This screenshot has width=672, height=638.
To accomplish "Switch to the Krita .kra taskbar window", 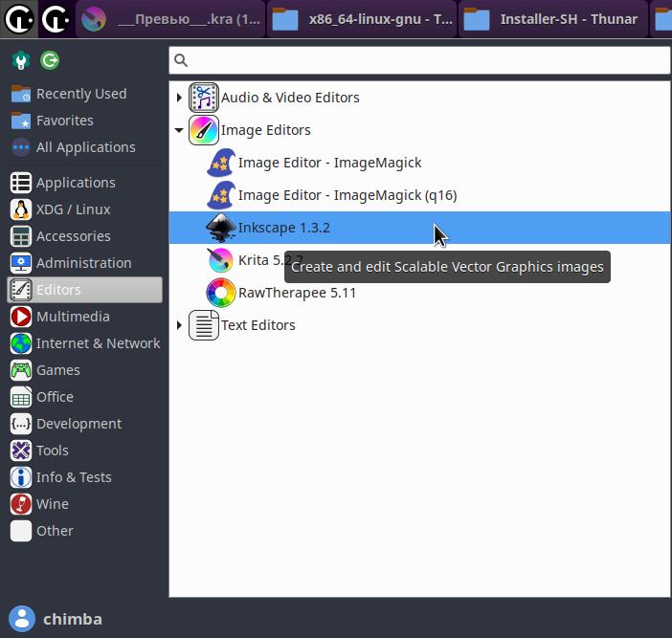I will 170,19.
